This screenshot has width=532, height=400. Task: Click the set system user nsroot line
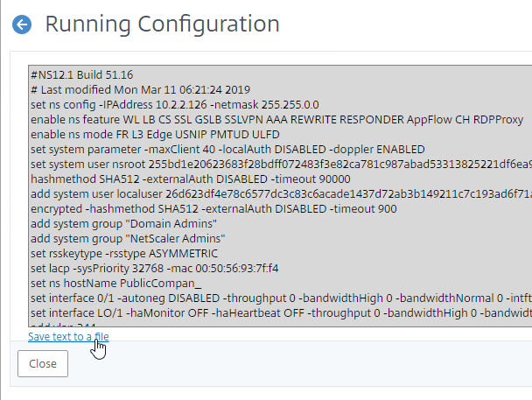pos(281,165)
